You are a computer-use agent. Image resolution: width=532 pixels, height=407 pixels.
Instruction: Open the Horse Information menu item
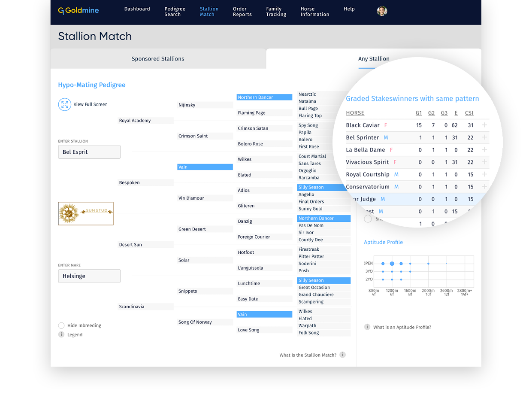click(x=315, y=12)
